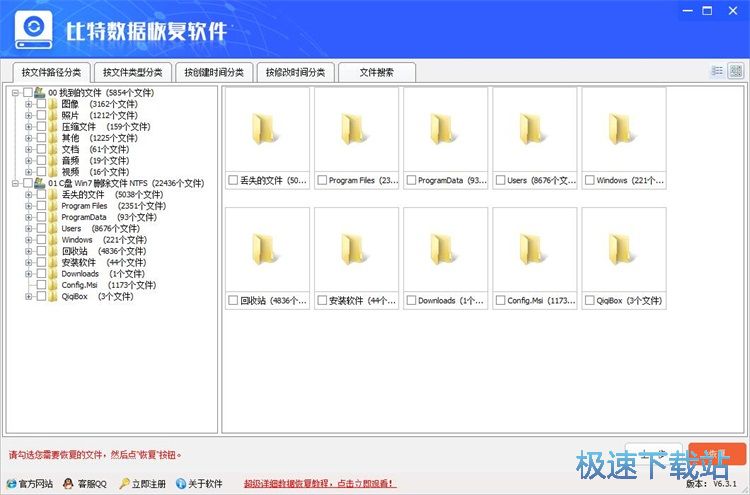750x495 pixels.
Task: Open the Windows folder thumbnail
Action: (624, 130)
